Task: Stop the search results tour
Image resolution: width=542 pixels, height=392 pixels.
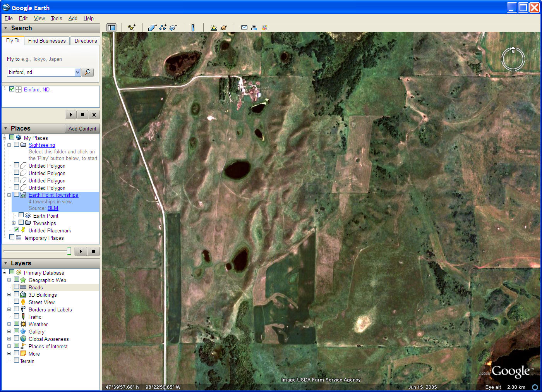Action: pos(82,115)
